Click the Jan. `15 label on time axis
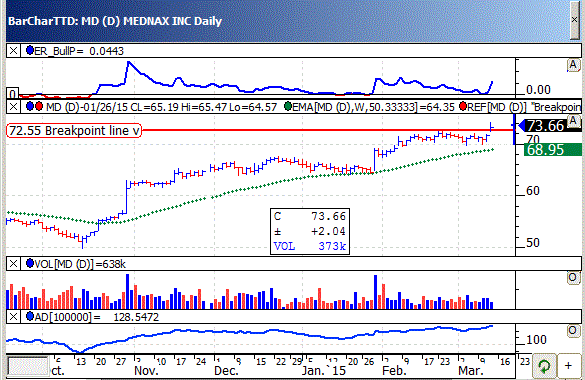 pyautogui.click(x=324, y=371)
